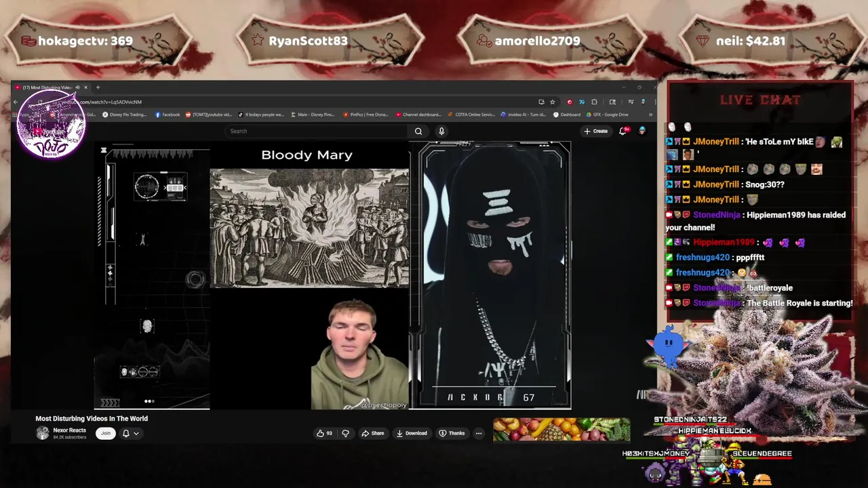868x488 pixels.
Task: Click chat message '!battleroyale'
Action: [770, 288]
